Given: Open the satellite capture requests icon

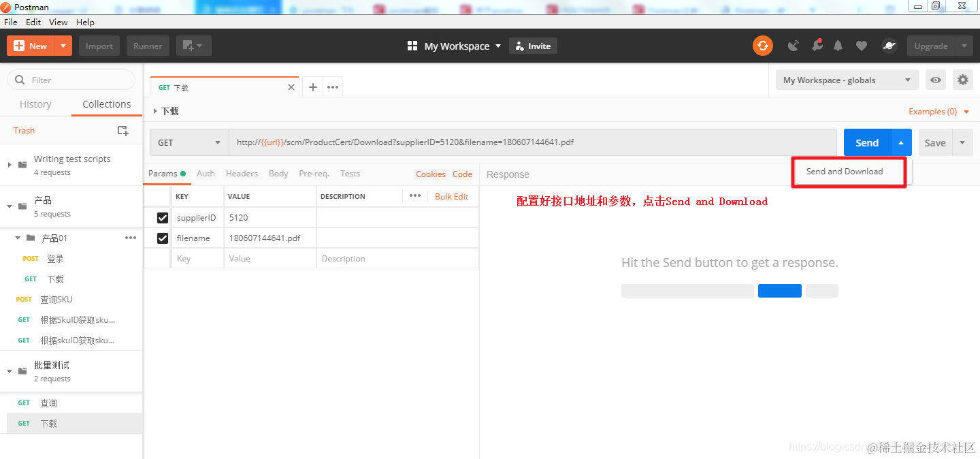Looking at the screenshot, I should 794,46.
